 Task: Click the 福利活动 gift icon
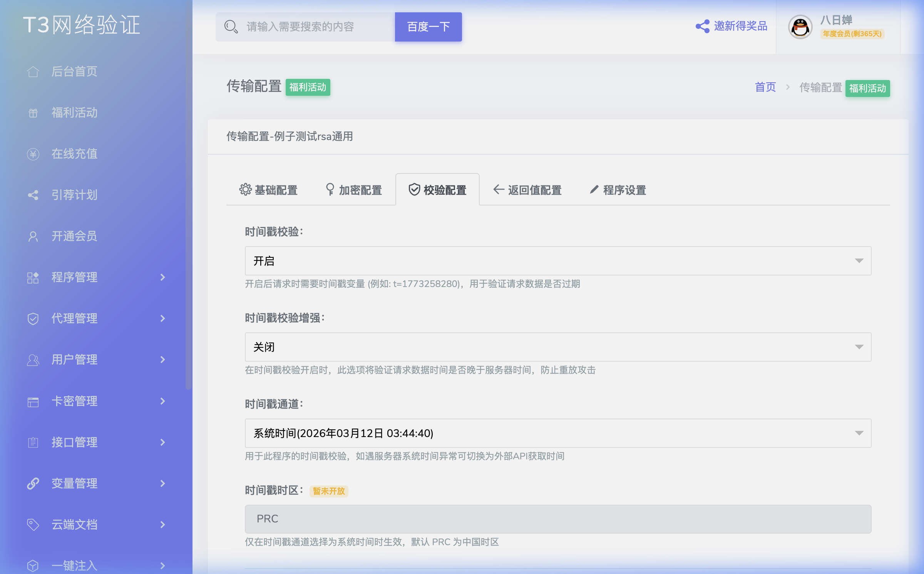pos(33,113)
